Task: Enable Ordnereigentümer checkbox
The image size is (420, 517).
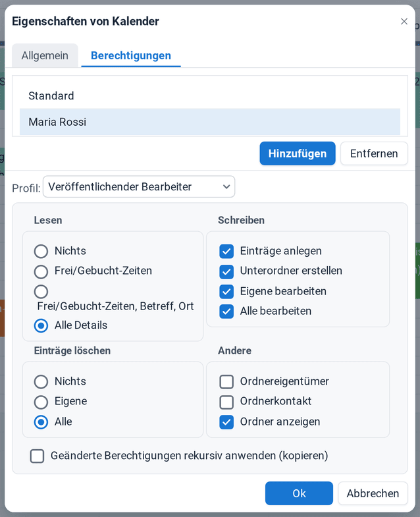Action: [226, 382]
